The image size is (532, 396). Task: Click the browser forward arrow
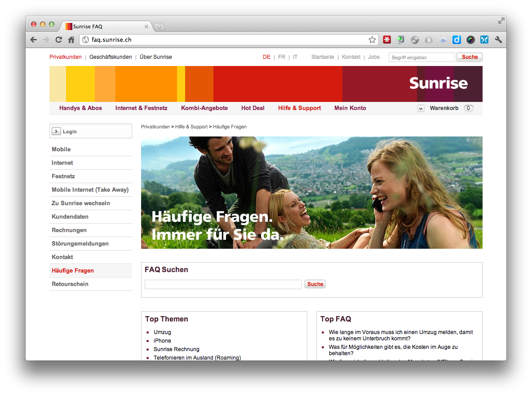click(46, 40)
